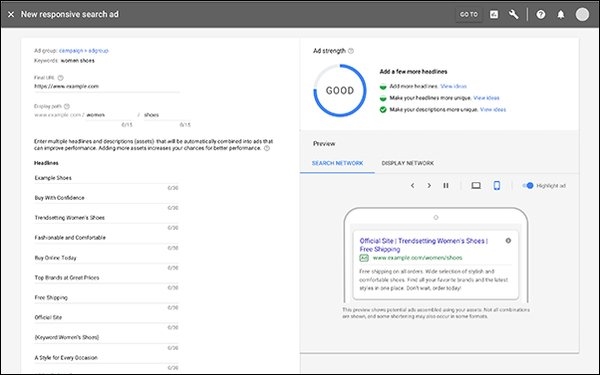Viewport: 600px width, 375px height.
Task: Click the Ad badge in preview
Action: (364, 258)
